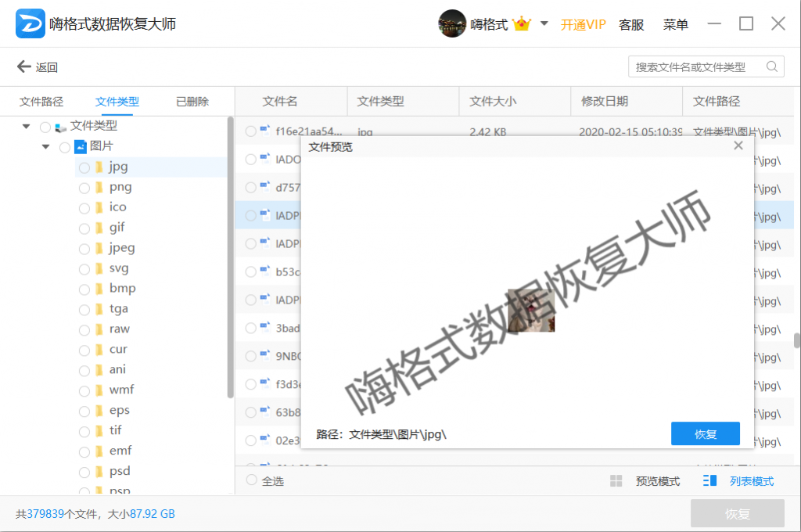Switch to the 已删除 tab
Viewport: 801px width, 532px height.
click(x=192, y=102)
